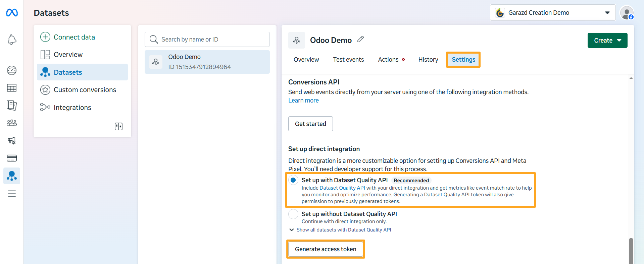644x264 pixels.
Task: Open the hamburger all tools menu
Action: (x=12, y=194)
